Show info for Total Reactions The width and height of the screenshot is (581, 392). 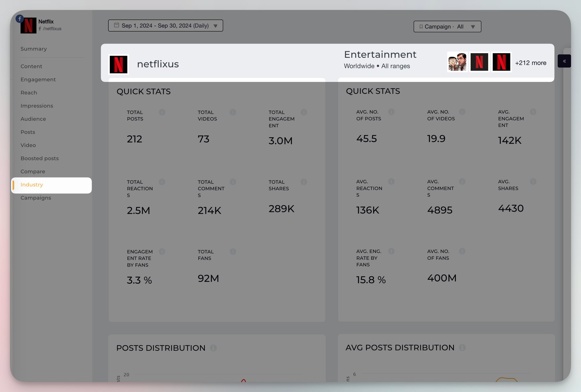coord(162,182)
